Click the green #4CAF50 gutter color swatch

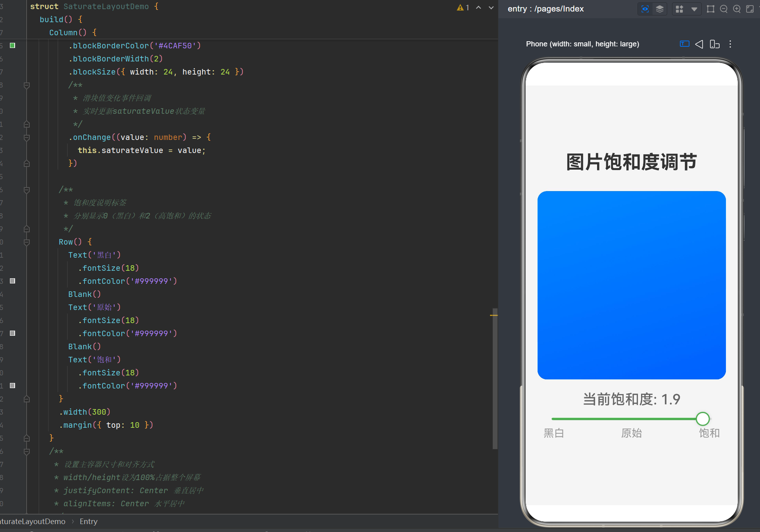click(x=13, y=46)
